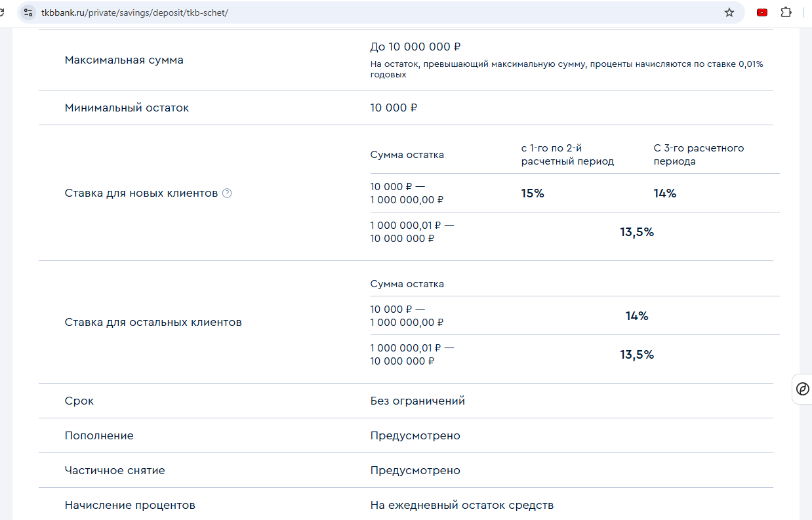This screenshot has width=812, height=520.
Task: Open the red YouTube extension icon
Action: pyautogui.click(x=761, y=12)
